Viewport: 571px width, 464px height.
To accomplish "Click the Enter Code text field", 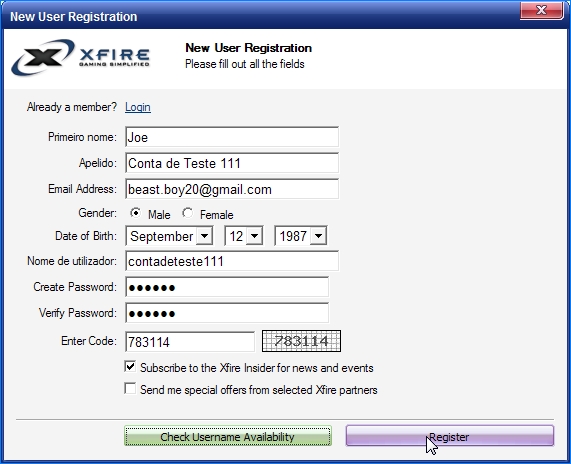I will coord(190,342).
